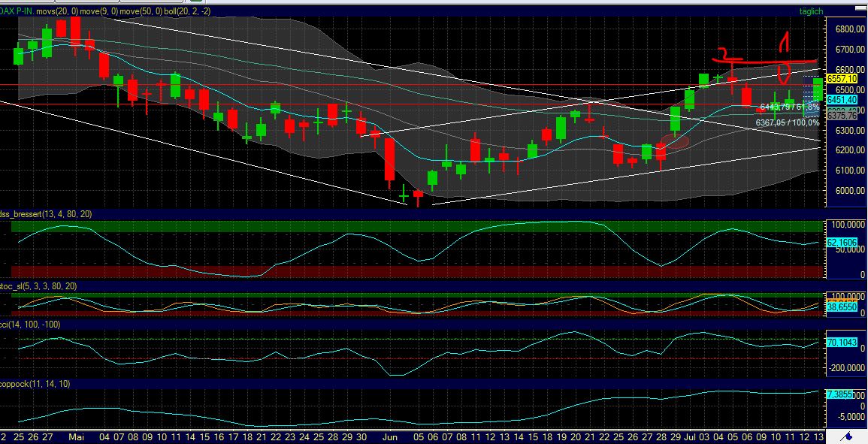
Task: Click the blue flag icon bottom right
Action: pos(850,436)
